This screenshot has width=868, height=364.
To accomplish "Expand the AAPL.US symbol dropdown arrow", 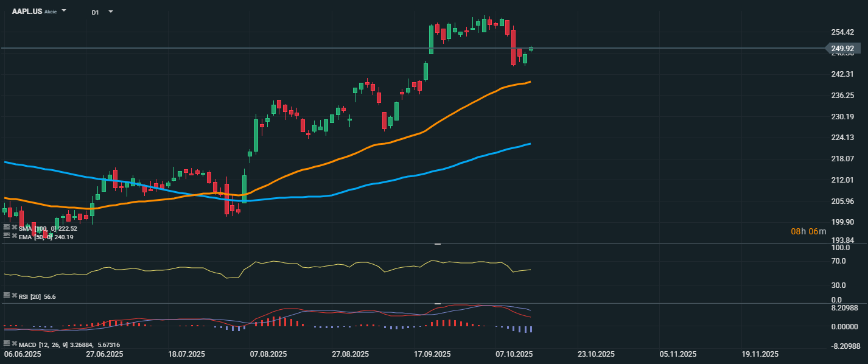I will coord(64,11).
